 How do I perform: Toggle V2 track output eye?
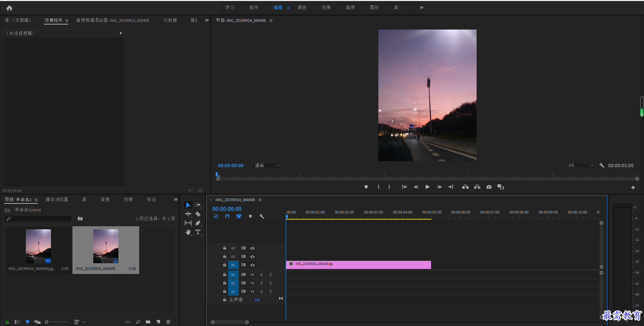pos(253,257)
